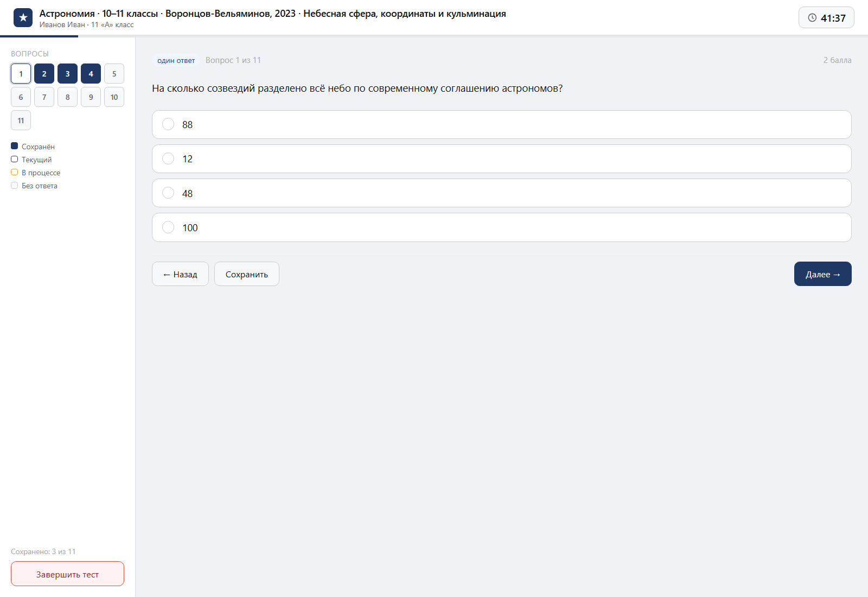Viewport: 868px width, 597px height.
Task: Click the 'Без ответа' legend entry
Action: (x=34, y=186)
